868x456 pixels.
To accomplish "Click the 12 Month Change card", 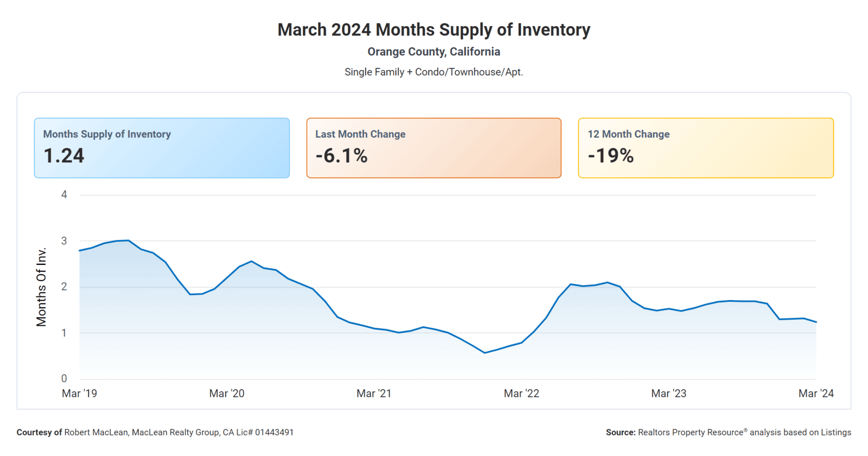I will pos(706,148).
